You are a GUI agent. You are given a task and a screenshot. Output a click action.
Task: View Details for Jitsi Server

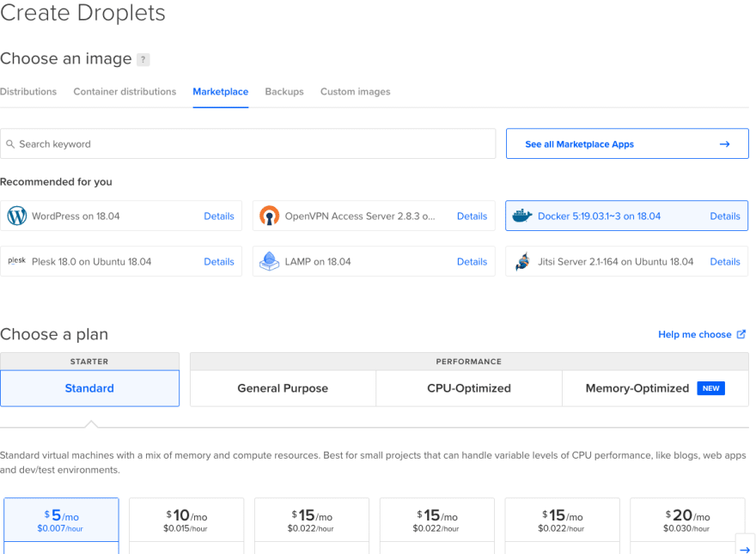coord(725,261)
